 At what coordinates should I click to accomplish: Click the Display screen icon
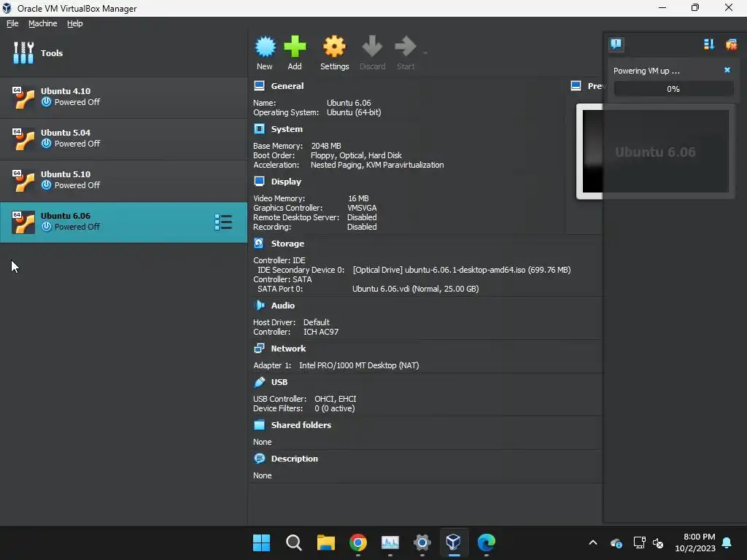coord(259,181)
